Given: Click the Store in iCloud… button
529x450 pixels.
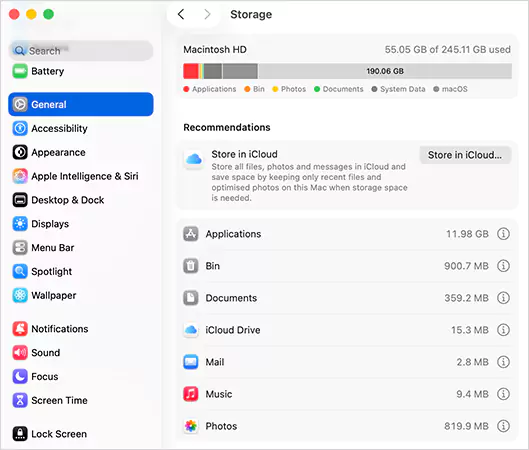Looking at the screenshot, I should (465, 155).
